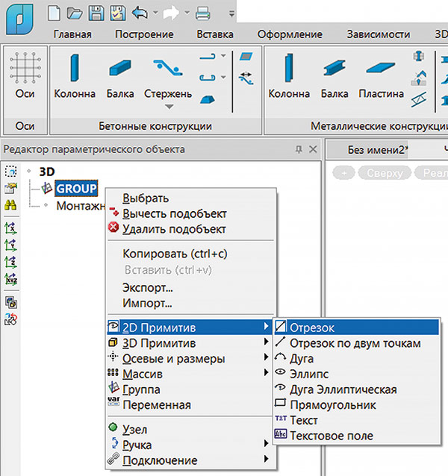Click the Open folder icon
Viewport: 448px width, 476px height.
(75, 13)
